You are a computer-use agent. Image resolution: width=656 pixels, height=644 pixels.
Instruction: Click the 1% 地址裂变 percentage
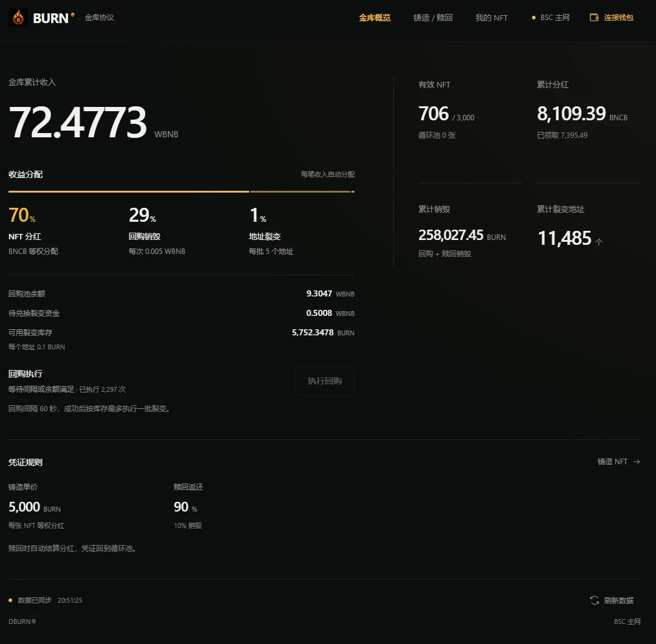coord(258,215)
